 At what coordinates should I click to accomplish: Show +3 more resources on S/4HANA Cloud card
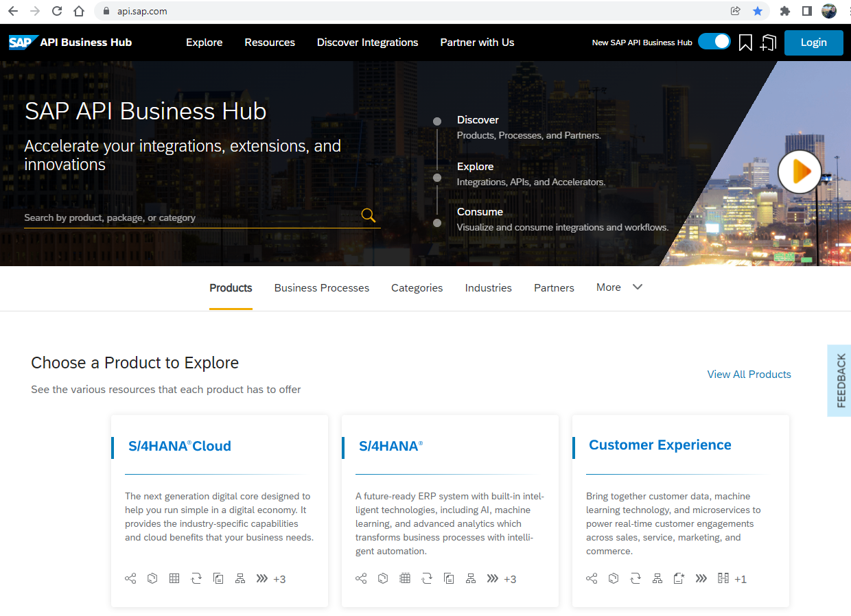click(279, 579)
